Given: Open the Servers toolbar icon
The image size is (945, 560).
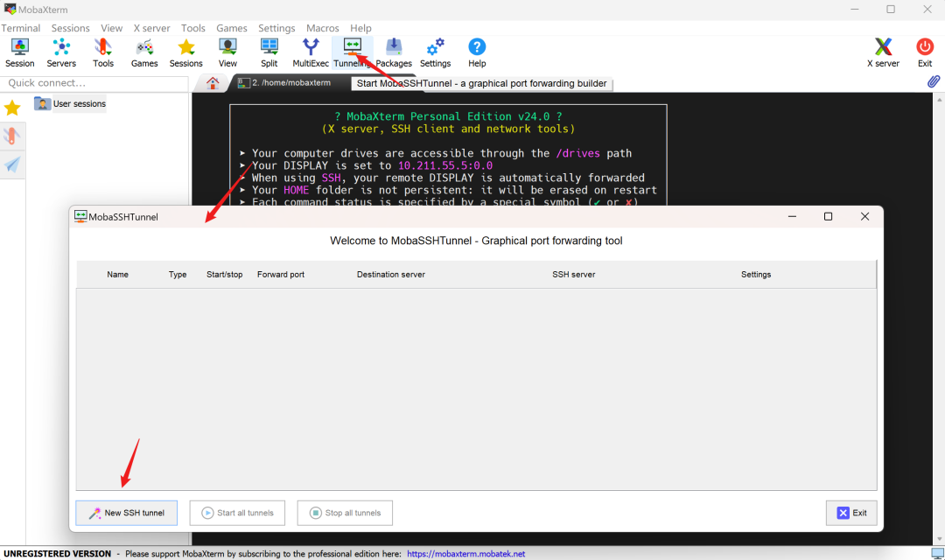Looking at the screenshot, I should [x=61, y=52].
